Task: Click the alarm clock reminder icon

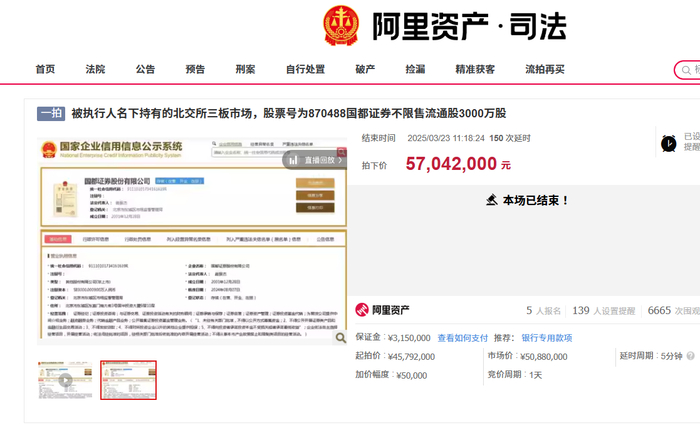Action: [x=668, y=143]
